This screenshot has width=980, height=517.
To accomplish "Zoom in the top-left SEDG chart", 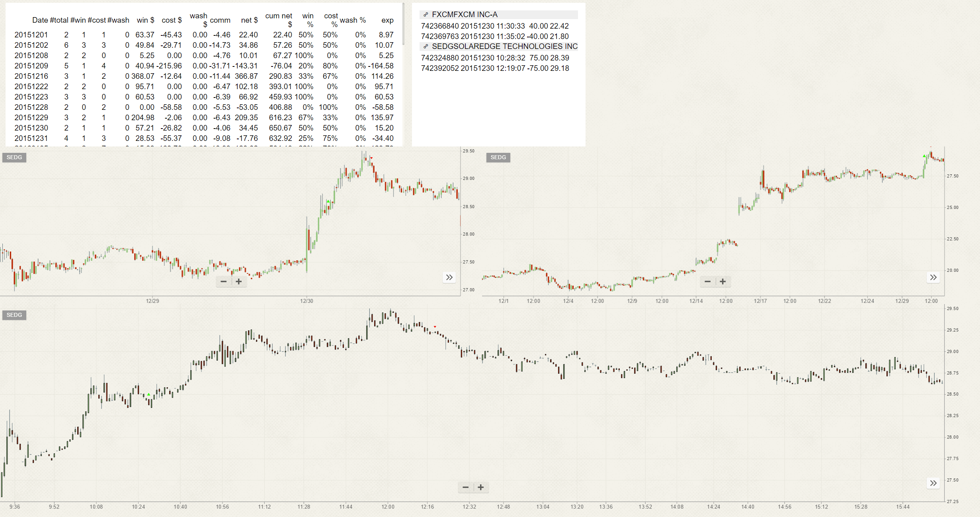I will coord(239,281).
